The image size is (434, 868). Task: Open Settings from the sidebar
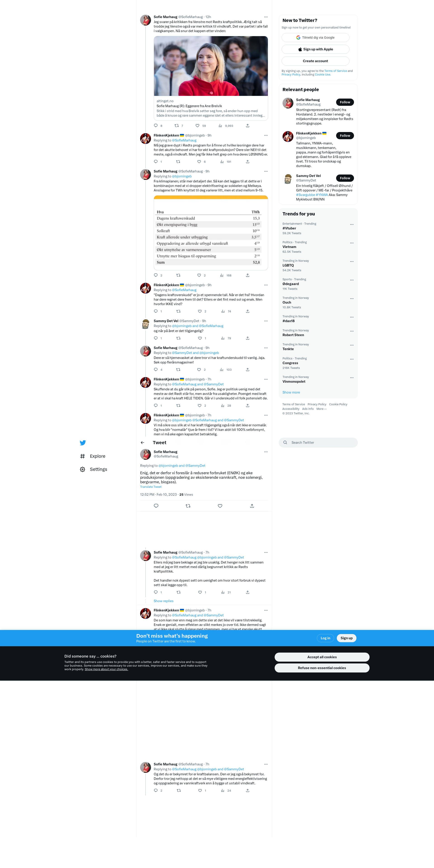[93, 469]
